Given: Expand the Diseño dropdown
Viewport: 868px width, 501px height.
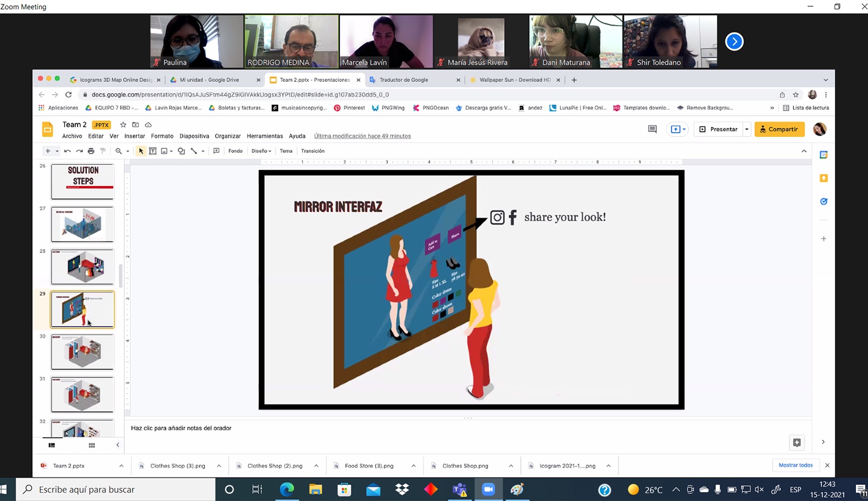Looking at the screenshot, I should pos(261,151).
